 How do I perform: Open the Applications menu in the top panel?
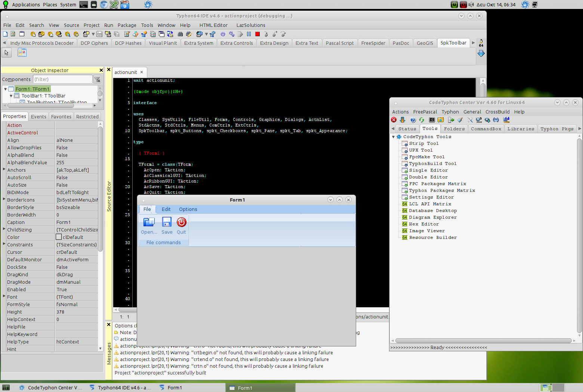coord(26,4)
